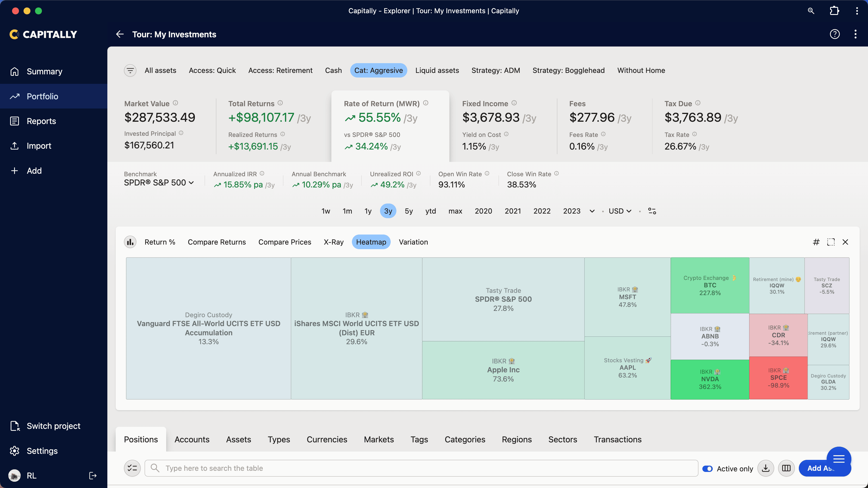Select the Liquid assets filter

(437, 70)
